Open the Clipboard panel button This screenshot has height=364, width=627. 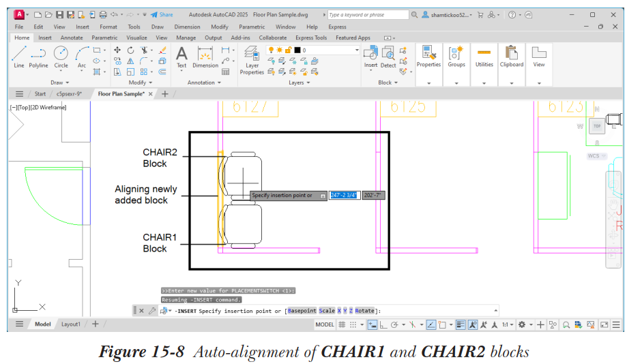[x=512, y=57]
